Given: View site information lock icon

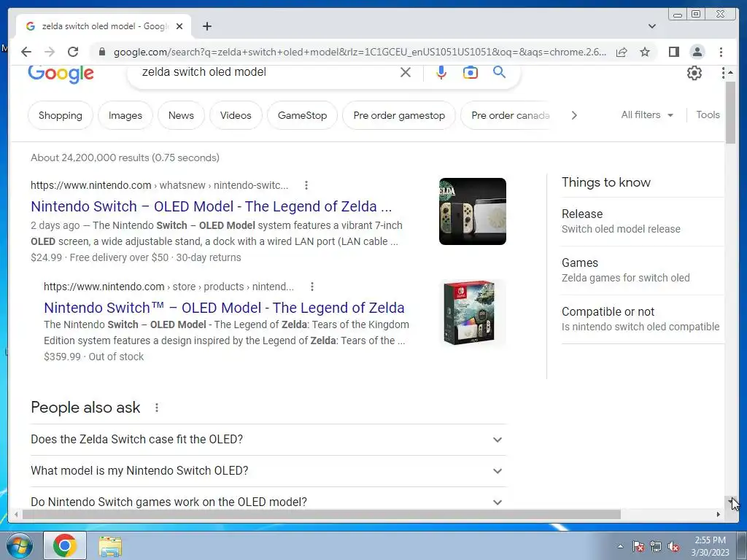Looking at the screenshot, I should click(x=101, y=52).
